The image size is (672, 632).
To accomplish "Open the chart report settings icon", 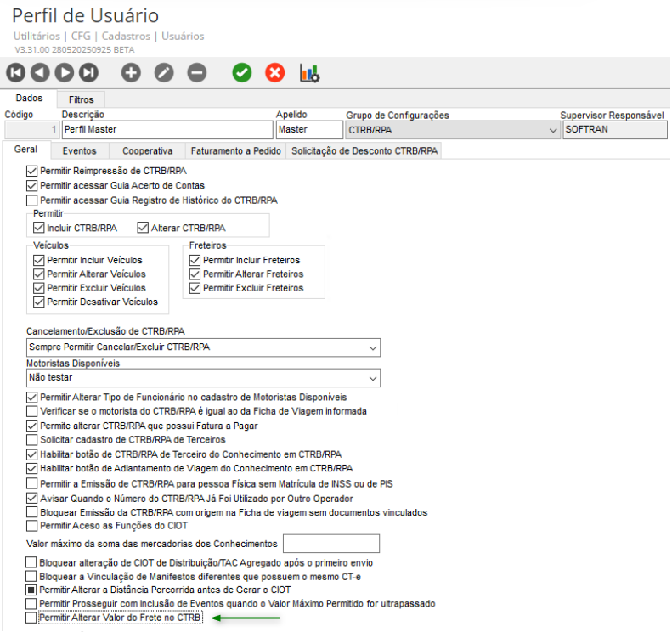I will [309, 73].
